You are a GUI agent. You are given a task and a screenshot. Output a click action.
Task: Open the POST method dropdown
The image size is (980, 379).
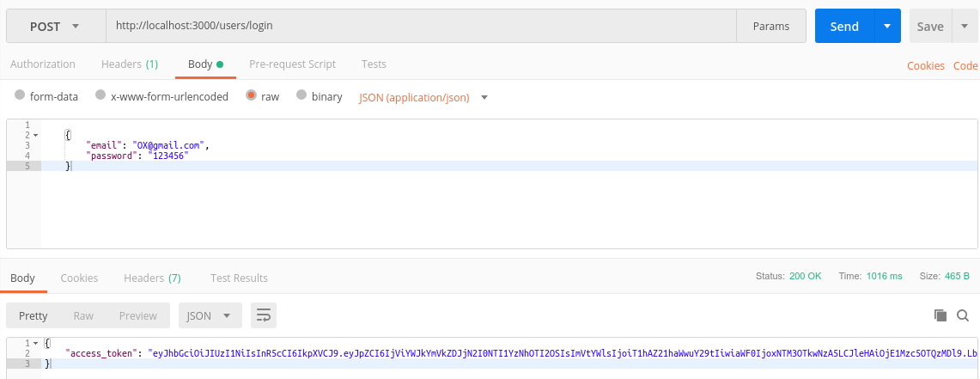pyautogui.click(x=56, y=27)
